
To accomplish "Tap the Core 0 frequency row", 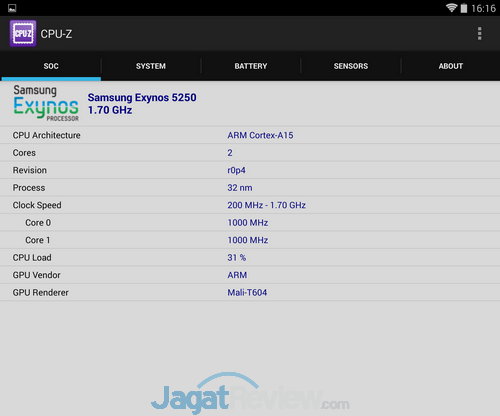I will click(250, 222).
